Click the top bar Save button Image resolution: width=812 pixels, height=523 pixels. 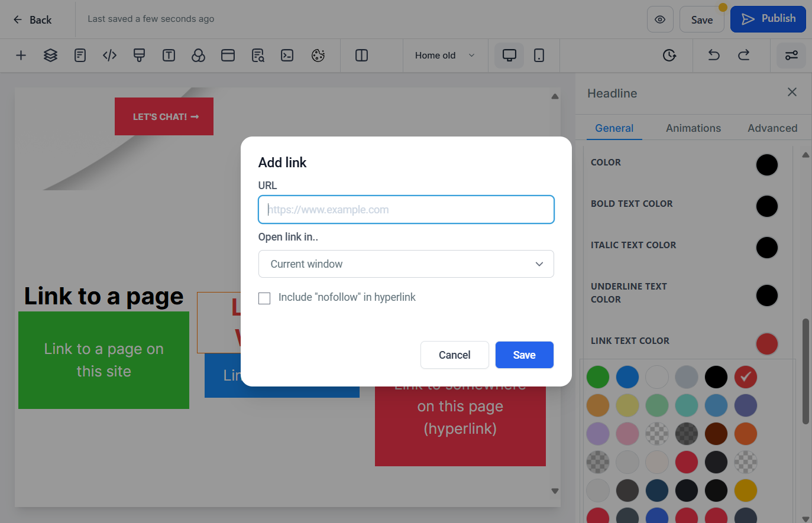coord(702,20)
